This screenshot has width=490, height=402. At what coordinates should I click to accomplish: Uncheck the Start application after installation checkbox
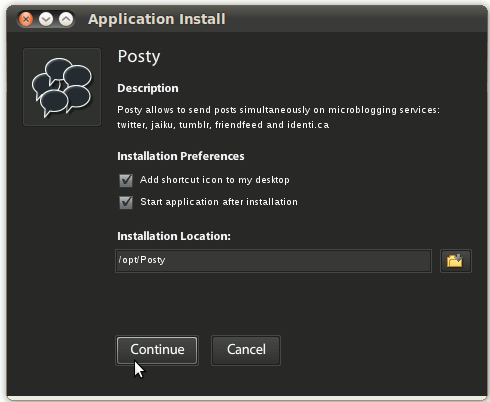click(126, 202)
